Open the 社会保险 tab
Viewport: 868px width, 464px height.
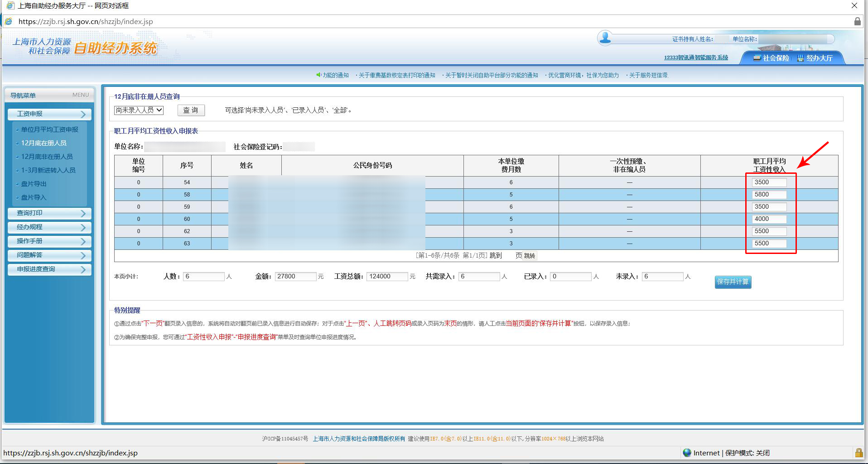[x=771, y=58]
